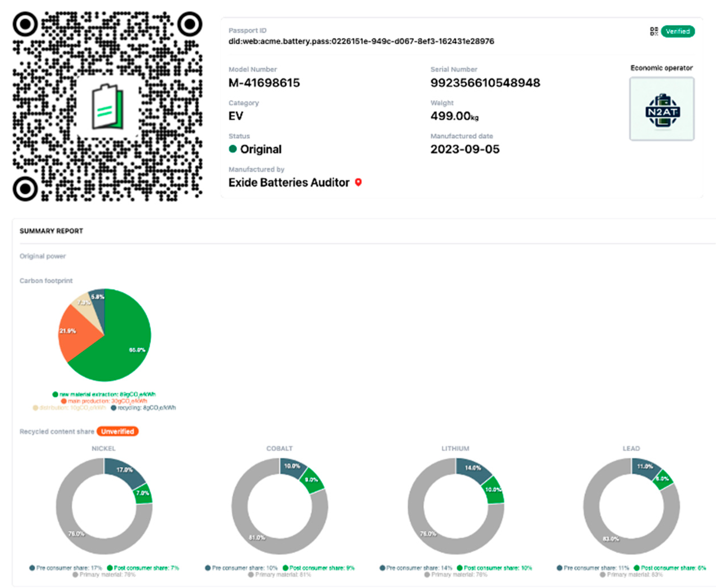Click the NICKEL chart title
Viewport: 716px width, 588px height.
(103, 448)
